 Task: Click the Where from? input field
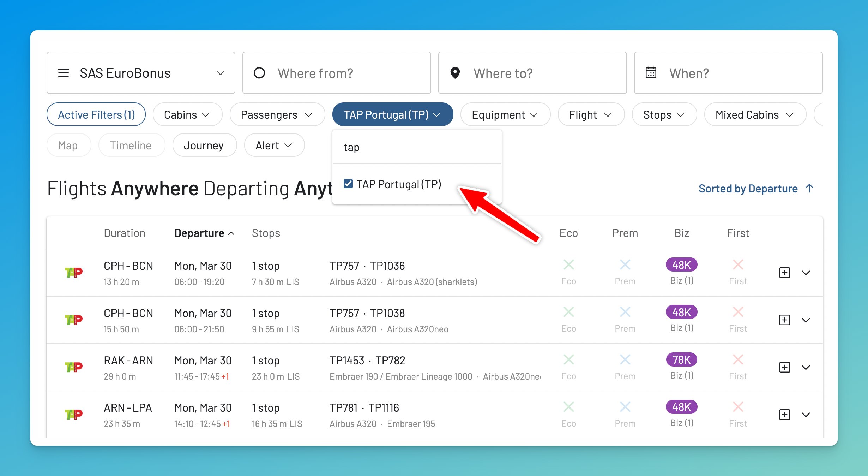tap(337, 73)
